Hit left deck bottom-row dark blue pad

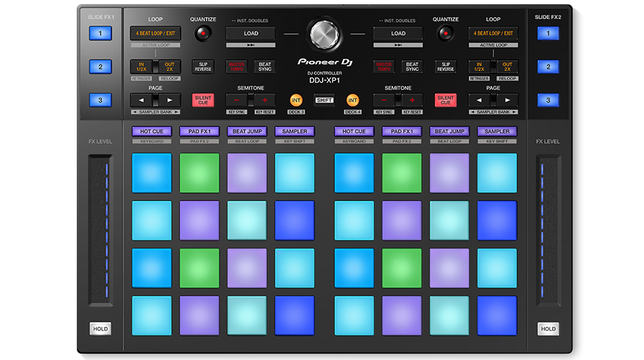click(295, 316)
